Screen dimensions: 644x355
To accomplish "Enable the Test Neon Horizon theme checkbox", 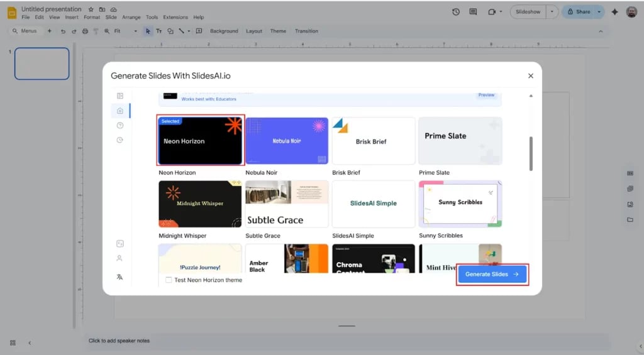I will [169, 280].
